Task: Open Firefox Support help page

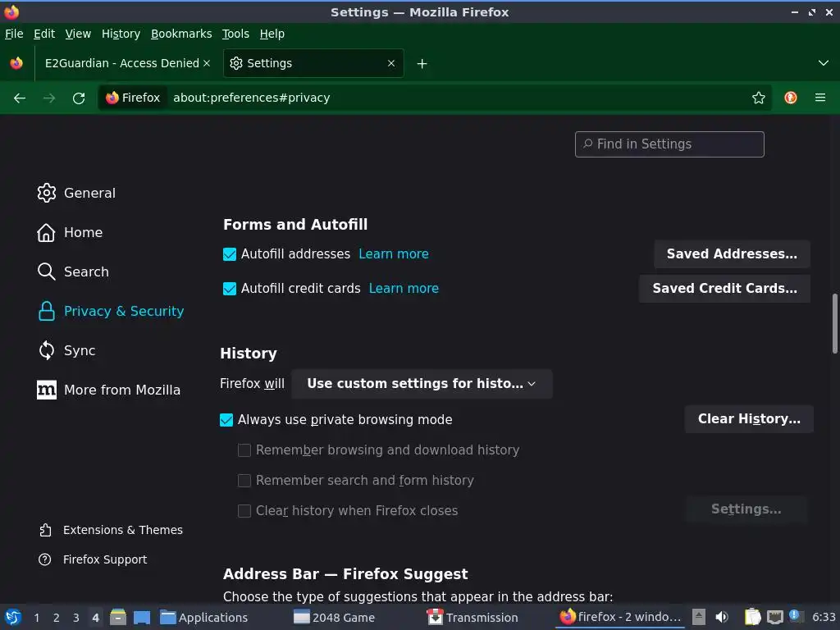Action: [x=93, y=559]
